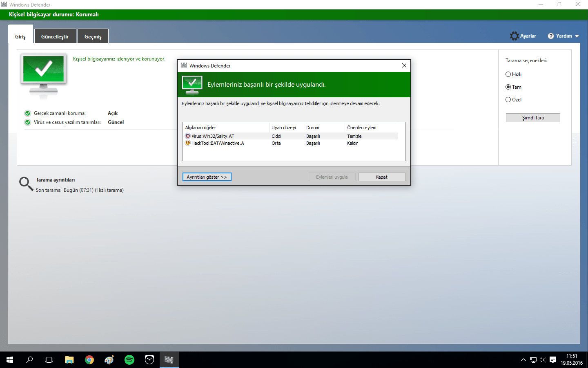Click the dialog's green monitor checkmark icon
The height and width of the screenshot is (368, 588).
(x=192, y=85)
